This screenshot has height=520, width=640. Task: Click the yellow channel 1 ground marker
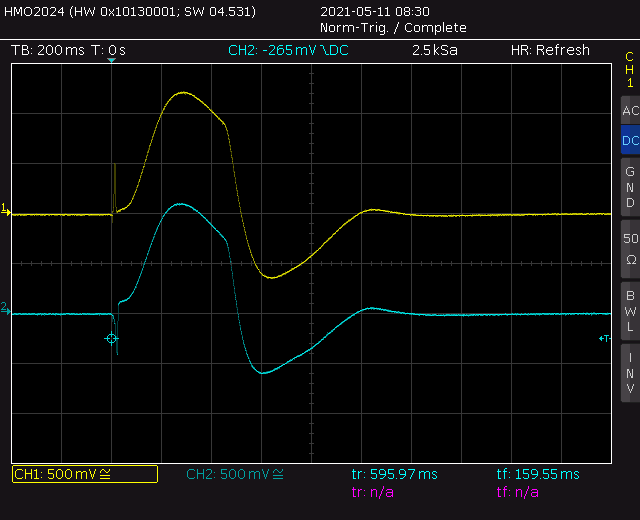(x=6, y=210)
